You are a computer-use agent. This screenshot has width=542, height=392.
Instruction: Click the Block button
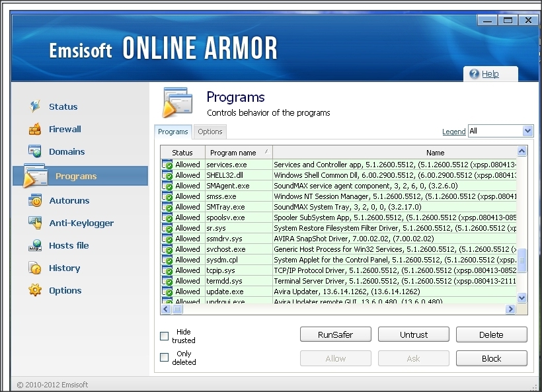[x=491, y=358]
